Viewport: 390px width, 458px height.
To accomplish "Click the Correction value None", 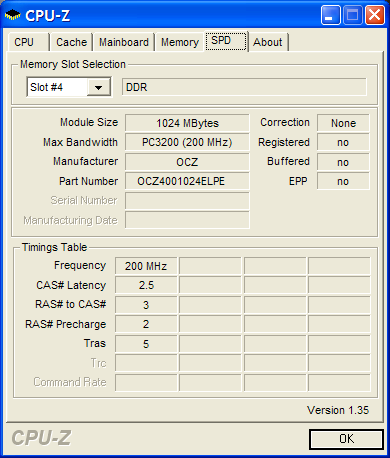I will [x=343, y=123].
